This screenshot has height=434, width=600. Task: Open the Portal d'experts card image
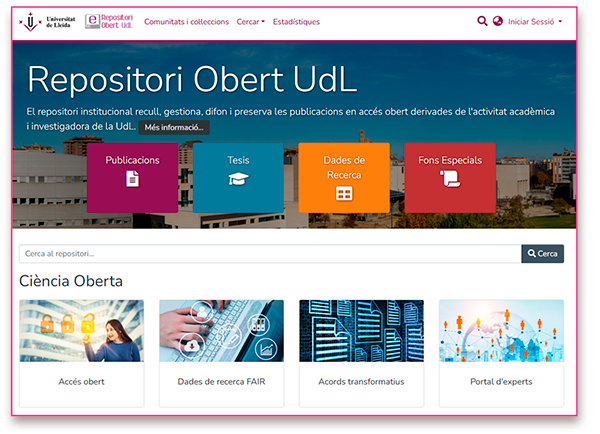click(x=501, y=331)
